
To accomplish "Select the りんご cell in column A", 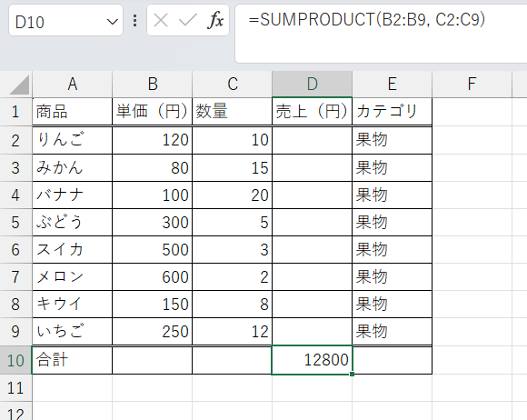I will pyautogui.click(x=72, y=140).
